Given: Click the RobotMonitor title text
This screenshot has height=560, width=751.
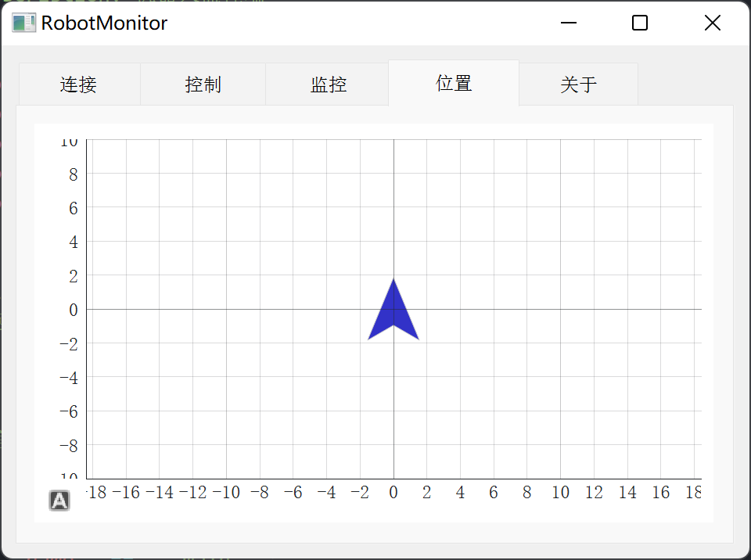Looking at the screenshot, I should point(104,23).
